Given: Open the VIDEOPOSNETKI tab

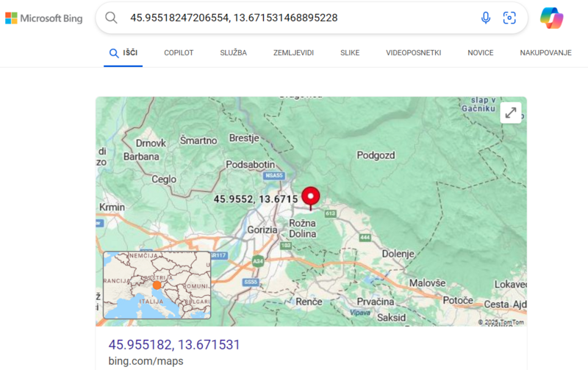Looking at the screenshot, I should pos(413,53).
